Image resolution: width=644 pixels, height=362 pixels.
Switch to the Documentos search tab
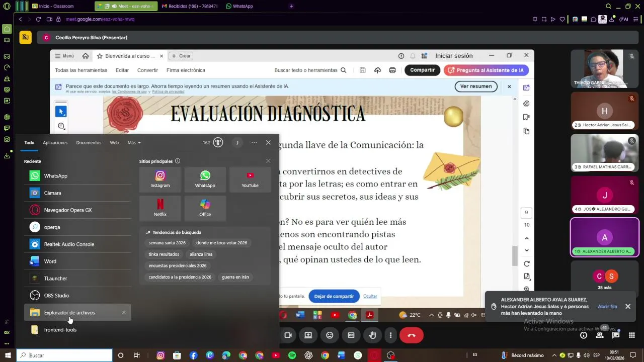click(89, 143)
